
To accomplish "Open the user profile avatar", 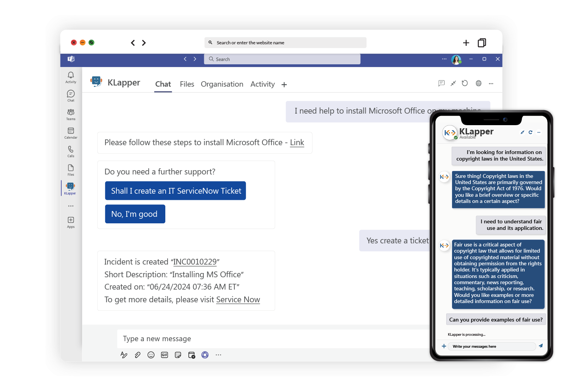I will [x=457, y=60].
